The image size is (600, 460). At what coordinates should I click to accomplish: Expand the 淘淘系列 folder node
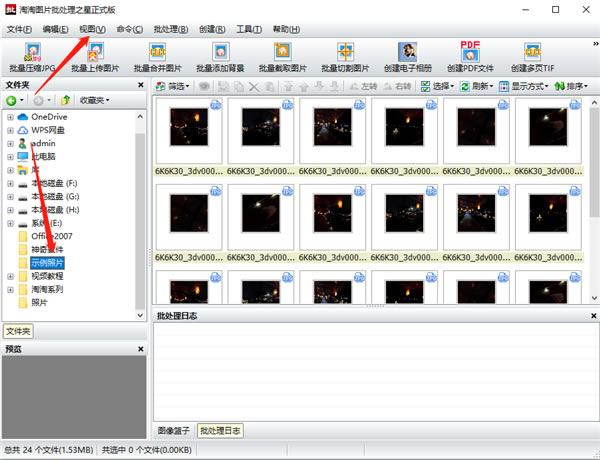(10, 290)
